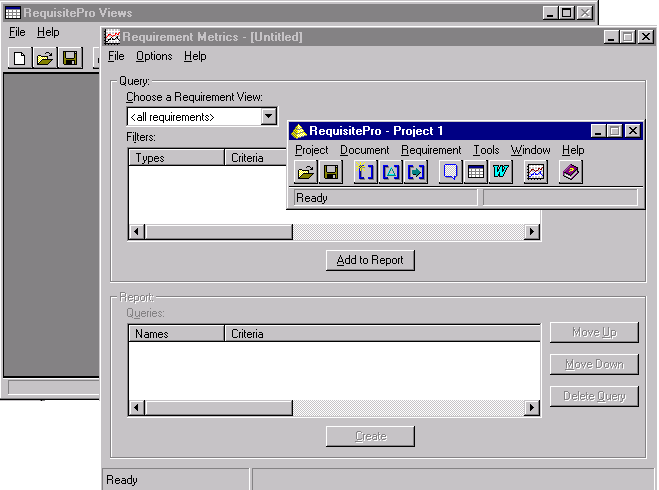
Task: Click the Queries horizontal scrollbar thumb
Action: [219, 408]
